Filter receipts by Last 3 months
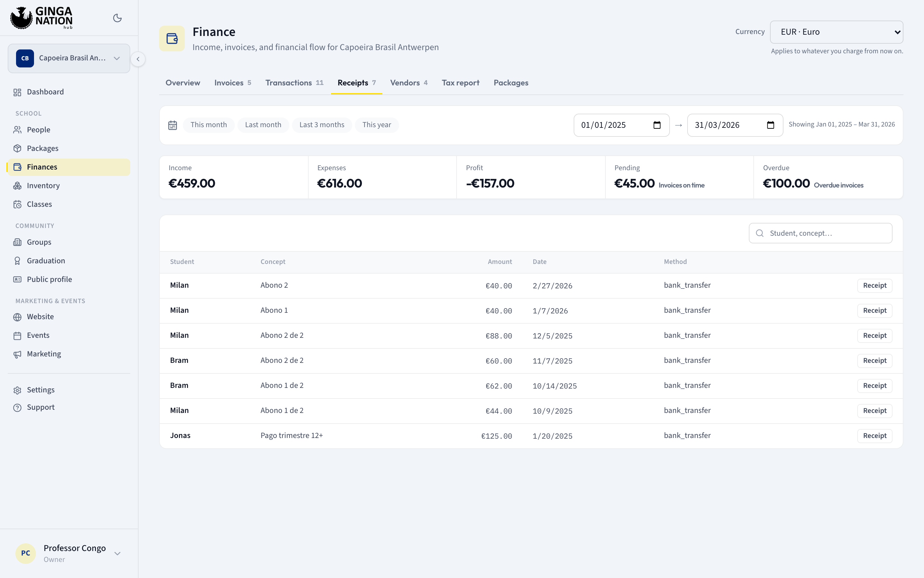924x578 pixels. (x=322, y=125)
